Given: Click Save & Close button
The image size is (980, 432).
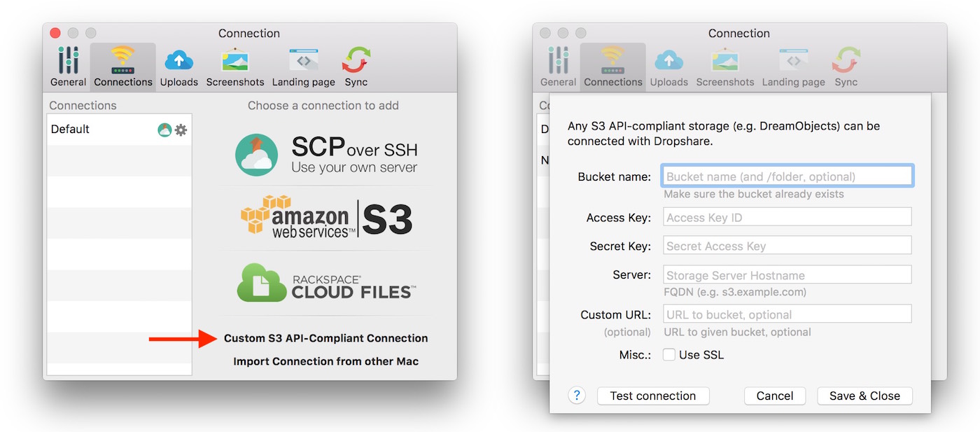Looking at the screenshot, I should 864,396.
